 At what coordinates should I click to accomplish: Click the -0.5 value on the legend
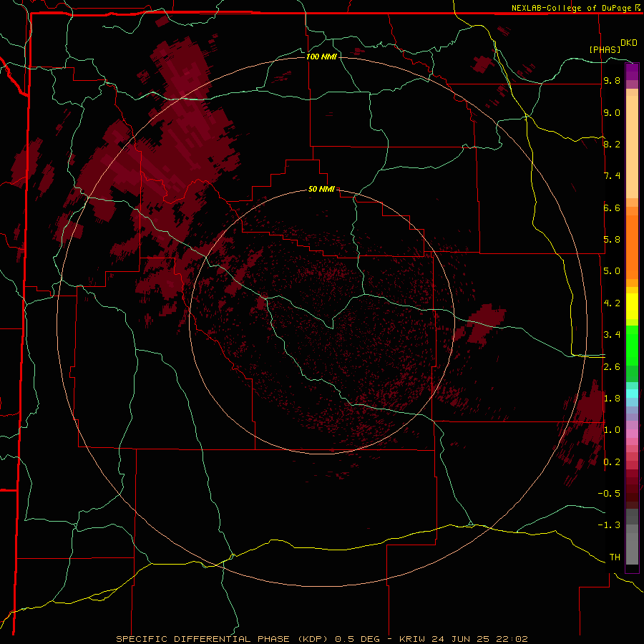click(609, 494)
